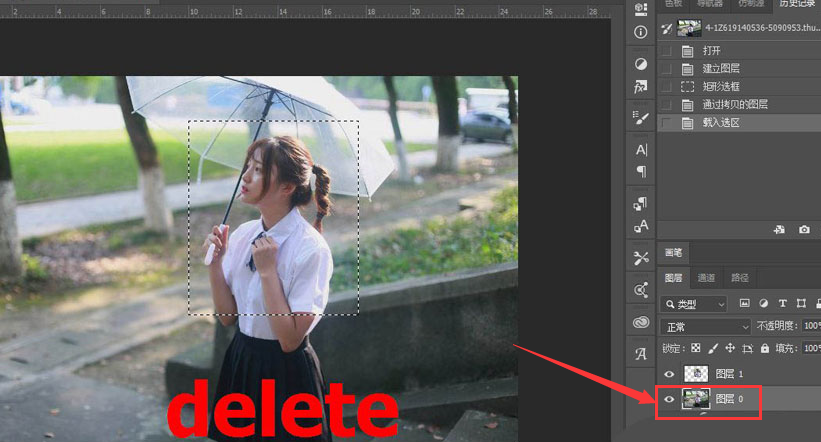The image size is (821, 442).
Task: Open the 3D panel icon
Action: pos(640,8)
